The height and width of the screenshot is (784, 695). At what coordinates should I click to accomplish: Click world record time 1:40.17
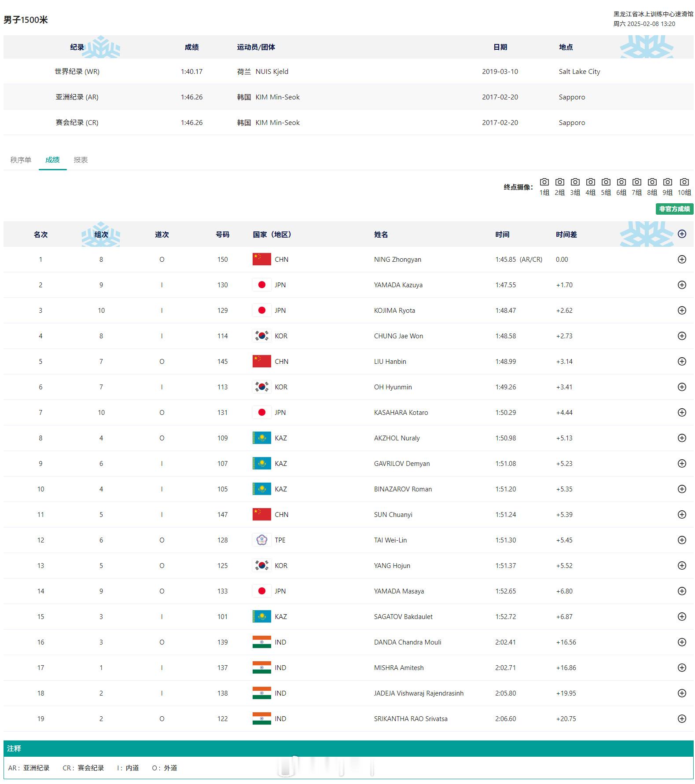(x=191, y=72)
